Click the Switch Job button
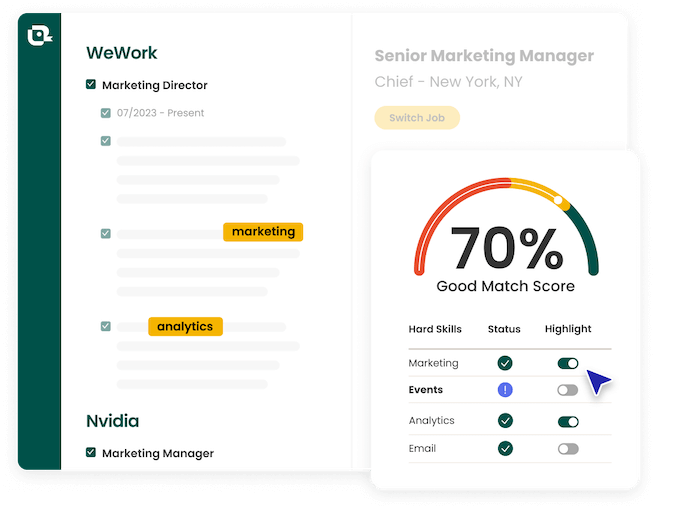Viewport: 700px width, 506px height. click(x=417, y=118)
